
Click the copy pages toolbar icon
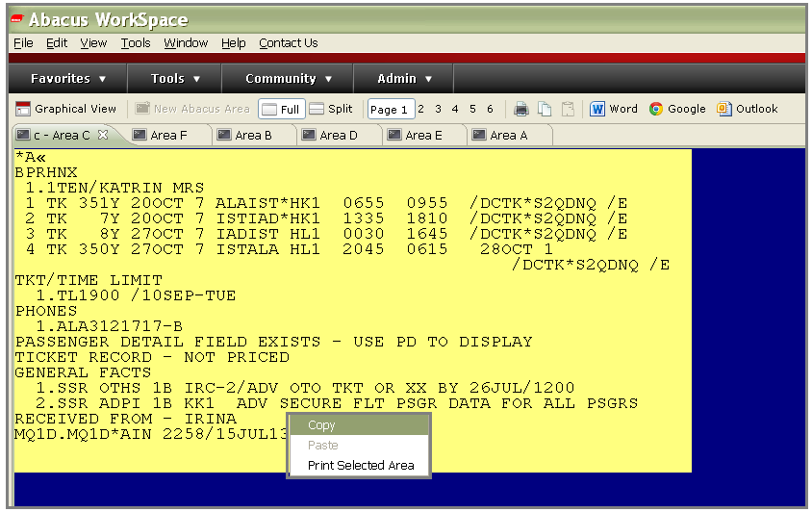tap(545, 109)
